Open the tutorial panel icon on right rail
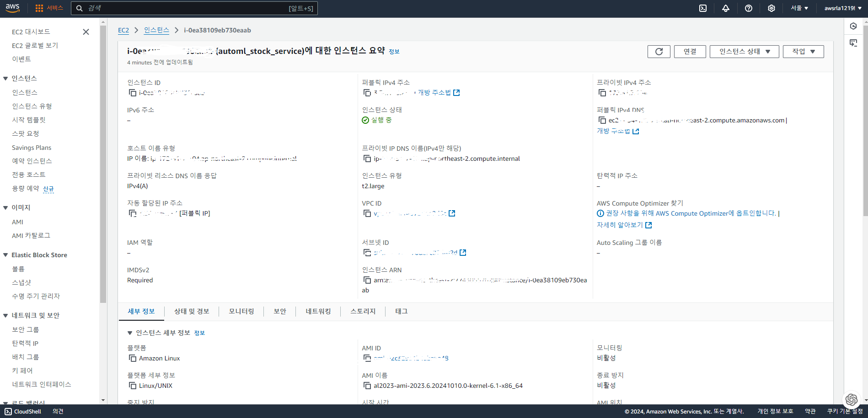This screenshot has height=418, width=868. (x=853, y=43)
